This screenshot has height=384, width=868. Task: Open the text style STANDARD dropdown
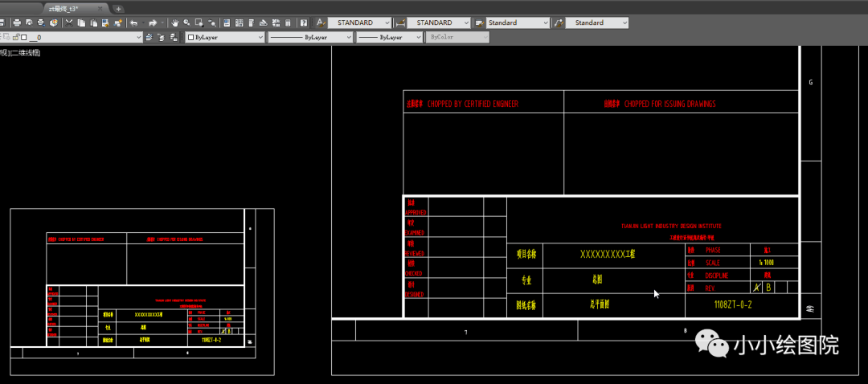(x=360, y=22)
